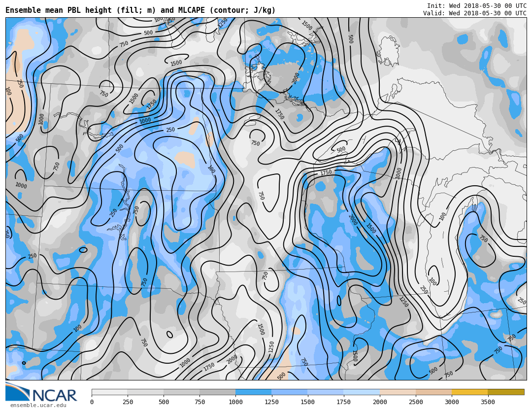
Task: Pick the 1000–1250 bright blue colorbar segment
Action: click(253, 392)
